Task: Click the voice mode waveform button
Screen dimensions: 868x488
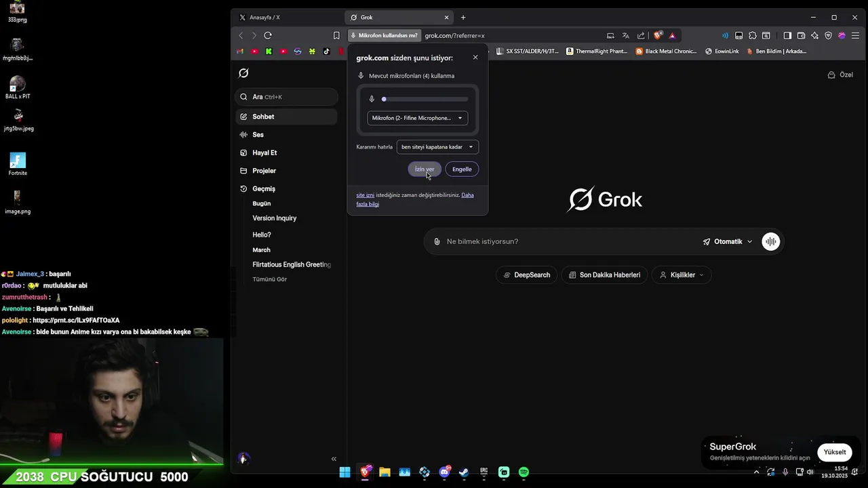Action: pos(771,241)
